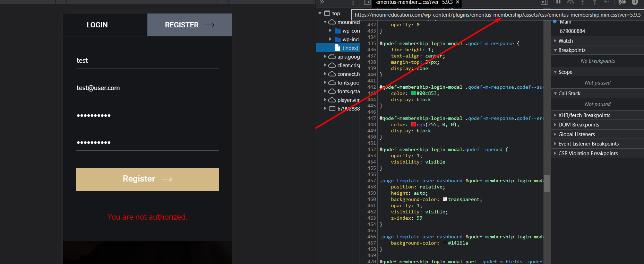Screen dimensions: 644x264
Task: Expand the Watch section
Action: [x=555, y=41]
